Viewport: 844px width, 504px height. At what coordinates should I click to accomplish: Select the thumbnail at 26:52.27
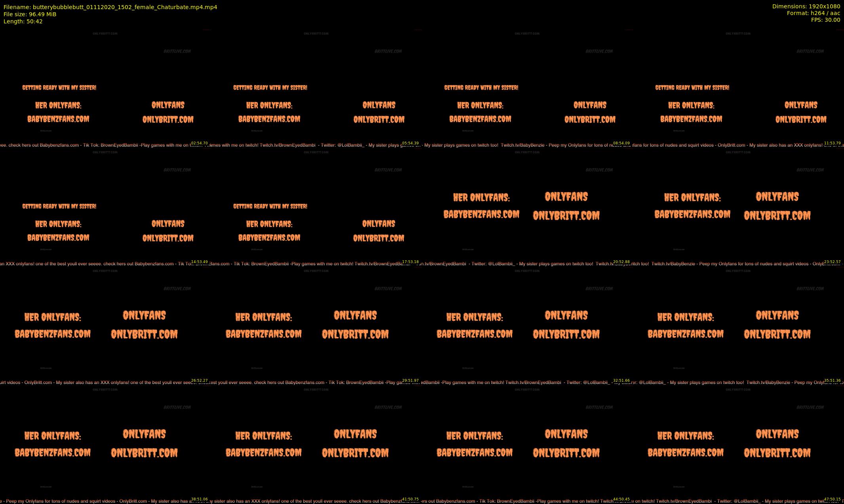[x=105, y=326]
